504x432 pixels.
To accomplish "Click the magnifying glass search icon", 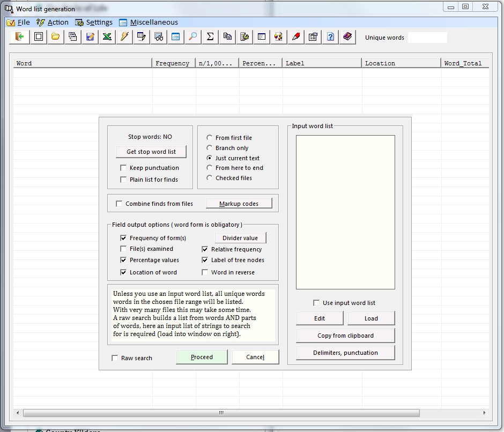I will tap(192, 37).
